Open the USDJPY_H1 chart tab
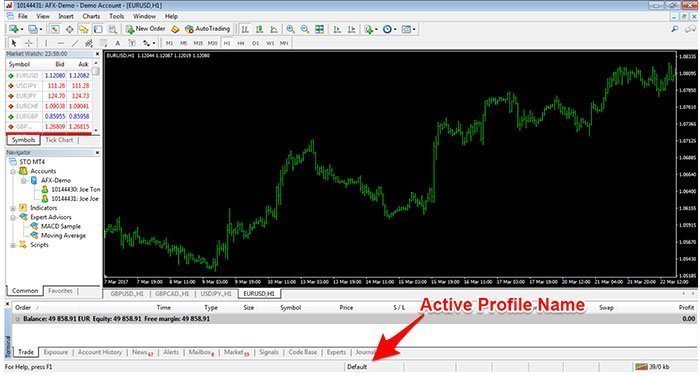The width and height of the screenshot is (700, 376). coord(216,294)
